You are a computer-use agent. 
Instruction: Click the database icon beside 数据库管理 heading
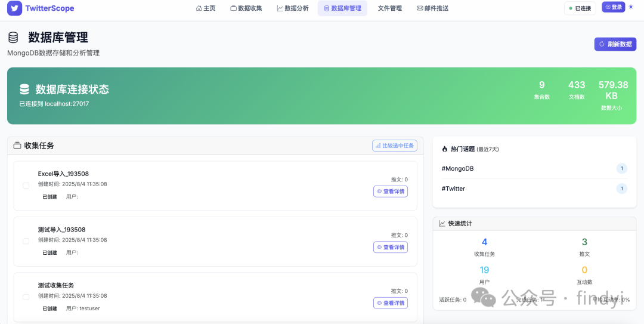click(13, 38)
